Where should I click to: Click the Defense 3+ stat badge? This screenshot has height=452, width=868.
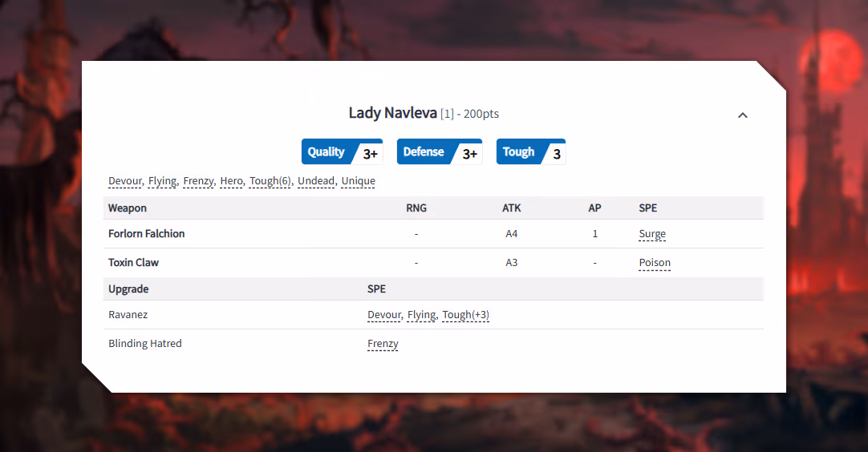point(440,151)
